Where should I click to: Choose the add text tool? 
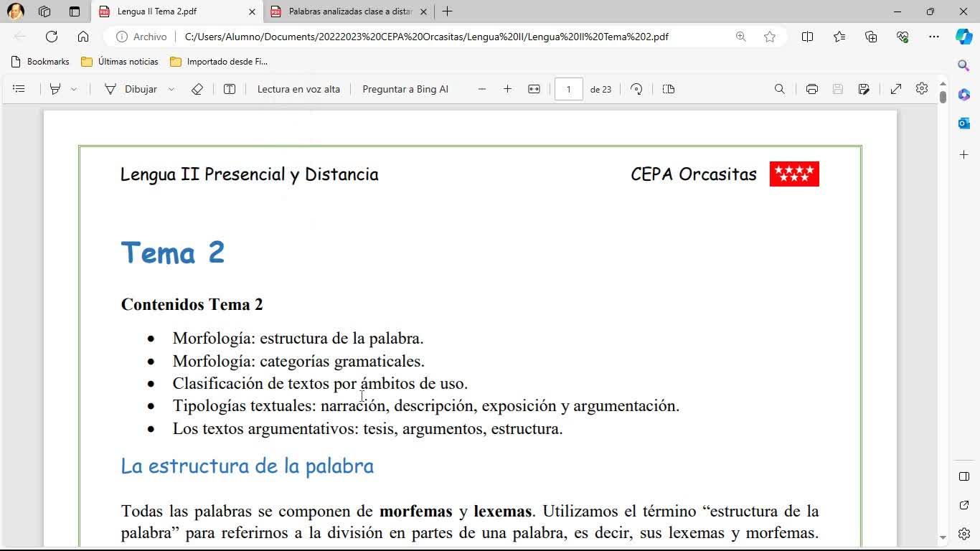pos(230,89)
